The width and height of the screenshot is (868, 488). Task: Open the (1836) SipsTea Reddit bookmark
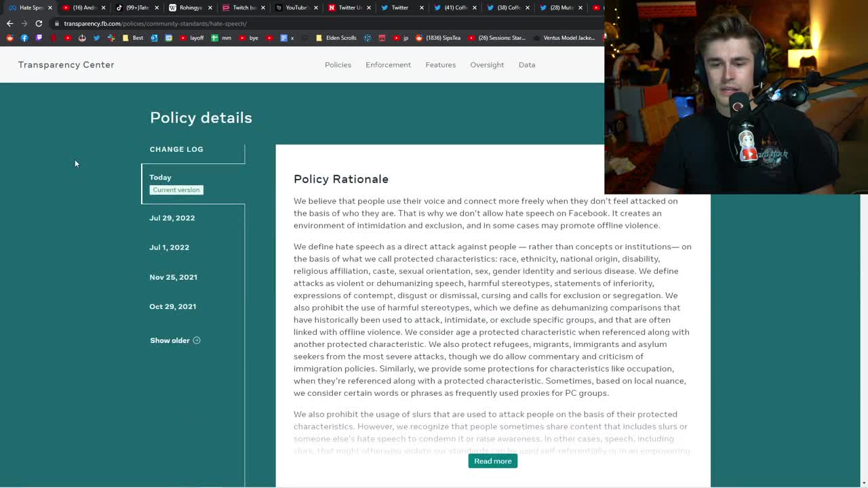click(x=438, y=38)
